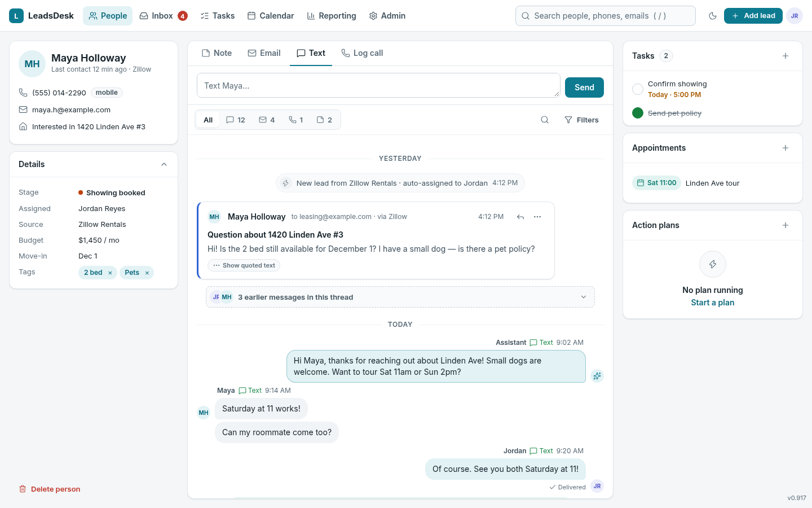Click the Maya Holloway MH profile avatar
This screenshot has width=812, height=508.
tap(32, 64)
